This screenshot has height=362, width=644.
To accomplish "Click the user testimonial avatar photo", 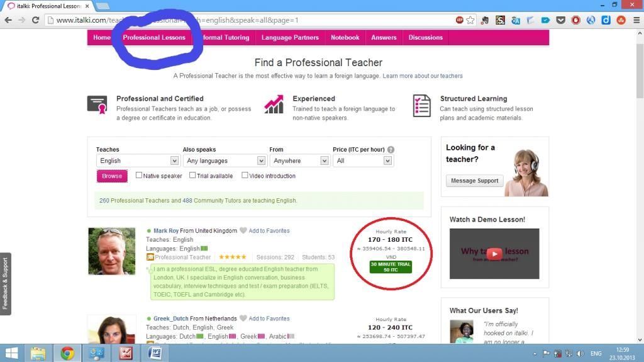I will [x=461, y=331].
